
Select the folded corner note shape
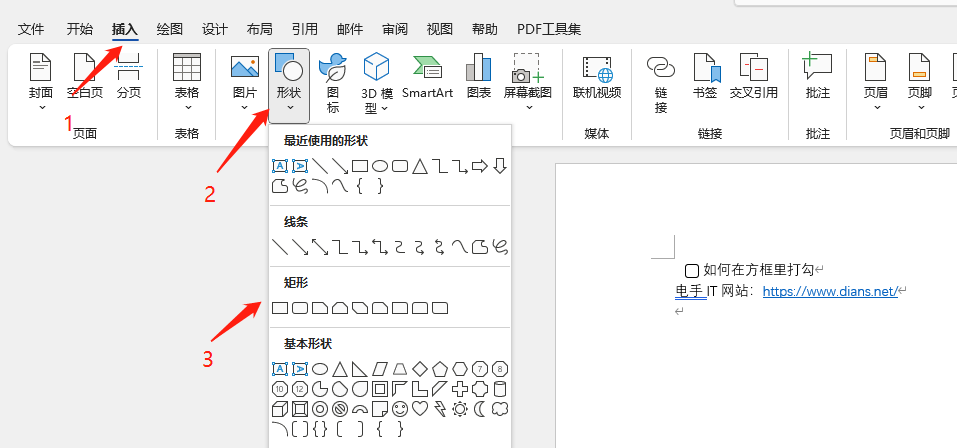(x=380, y=409)
